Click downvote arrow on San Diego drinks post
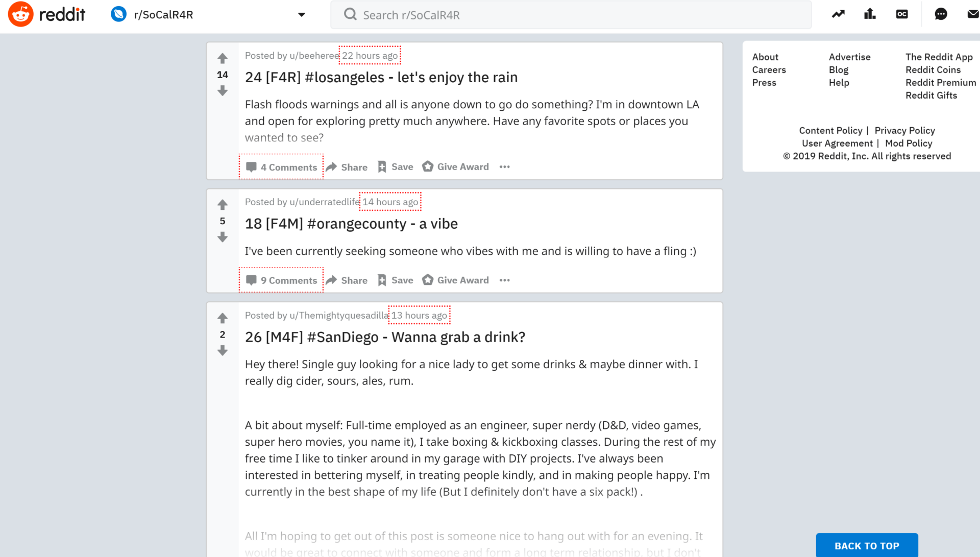This screenshot has width=980, height=557. coord(223,350)
